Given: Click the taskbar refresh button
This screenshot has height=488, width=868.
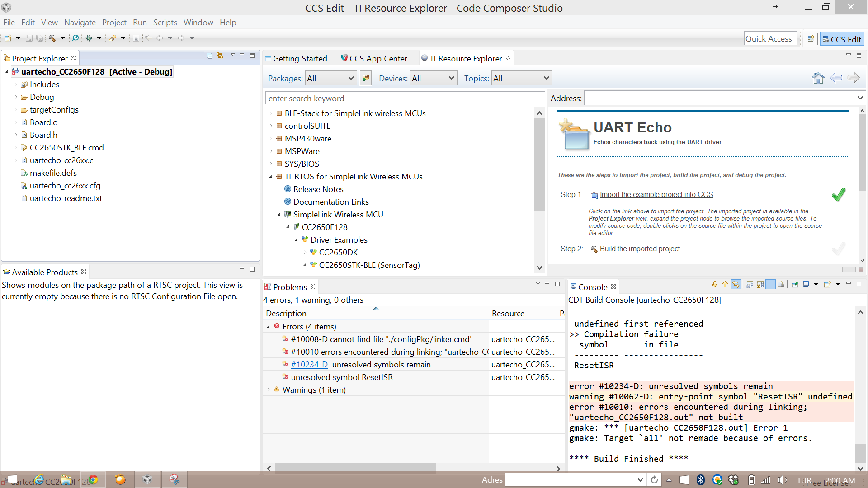Looking at the screenshot, I should pyautogui.click(x=654, y=480).
